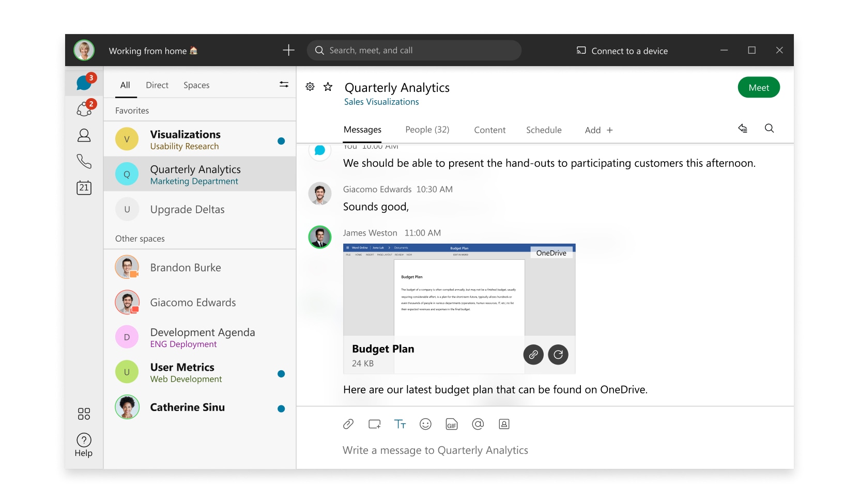The height and width of the screenshot is (504, 860).
Task: Open the Contacts icon in the sidebar
Action: 84,135
